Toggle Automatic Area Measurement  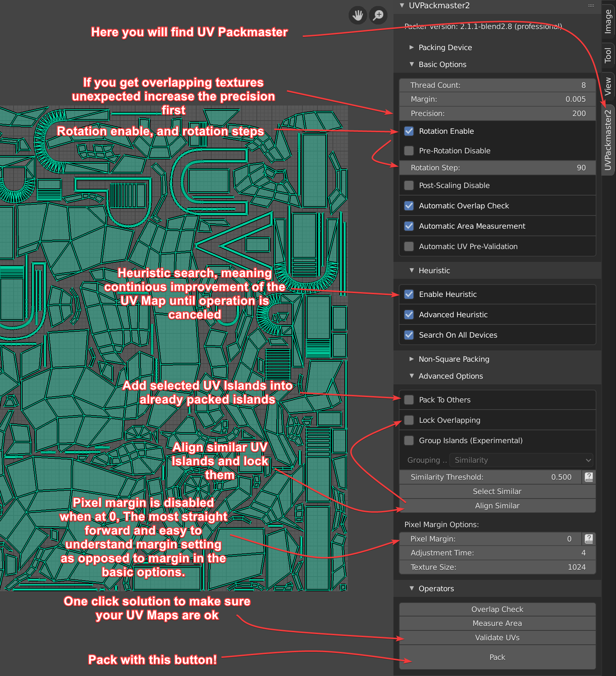coord(409,226)
